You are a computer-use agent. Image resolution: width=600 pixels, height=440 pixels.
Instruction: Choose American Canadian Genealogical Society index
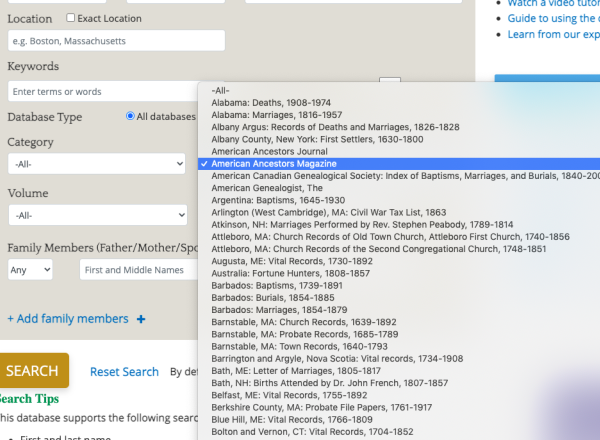click(x=399, y=176)
